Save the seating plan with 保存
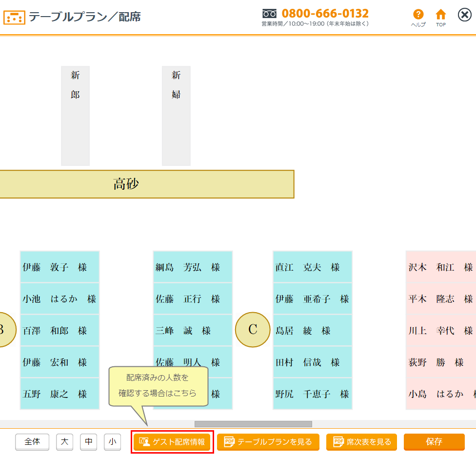 434,442
